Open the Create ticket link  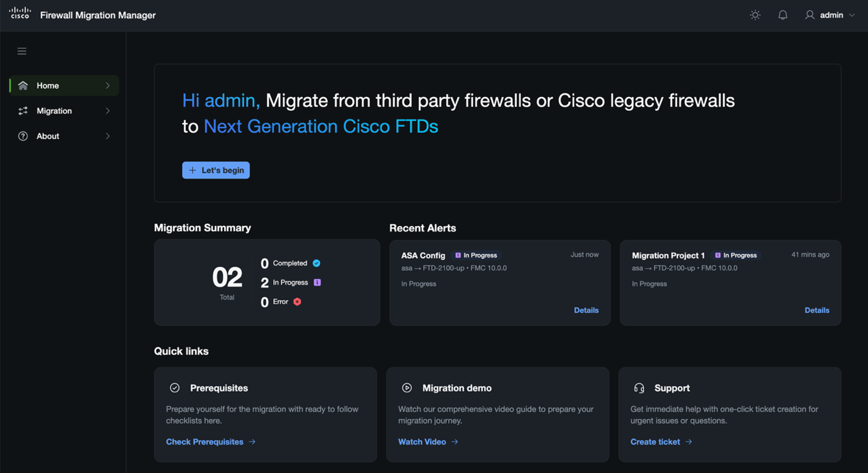coord(655,442)
